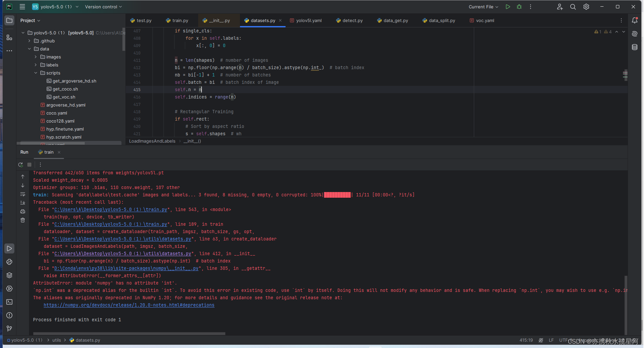Open Search Everywhere magnifier

[x=573, y=7]
